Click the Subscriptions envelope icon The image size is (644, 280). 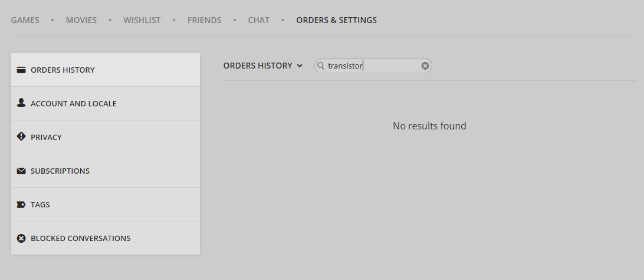(21, 171)
